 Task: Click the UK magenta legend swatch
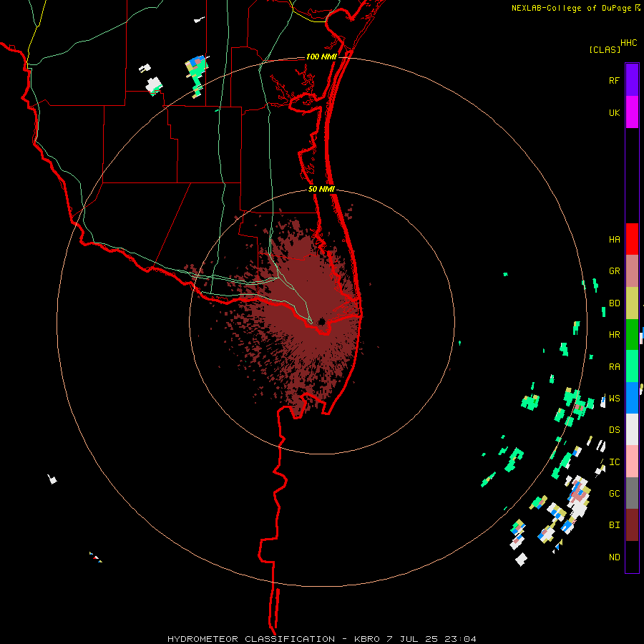coord(632,112)
